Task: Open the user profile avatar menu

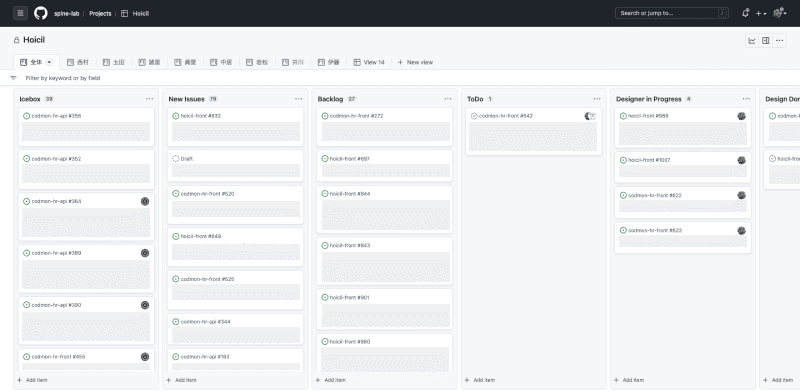Action: (x=780, y=13)
